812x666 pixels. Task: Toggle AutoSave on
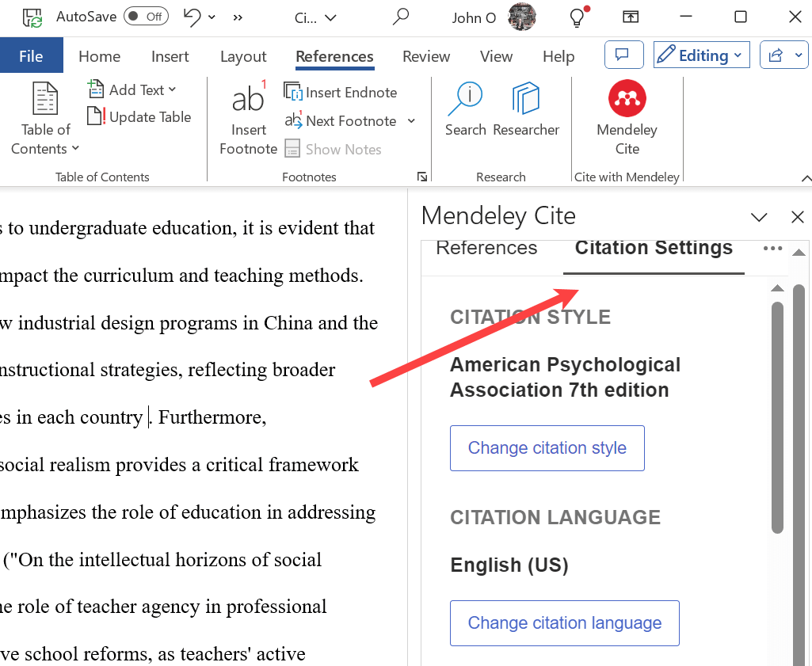146,16
